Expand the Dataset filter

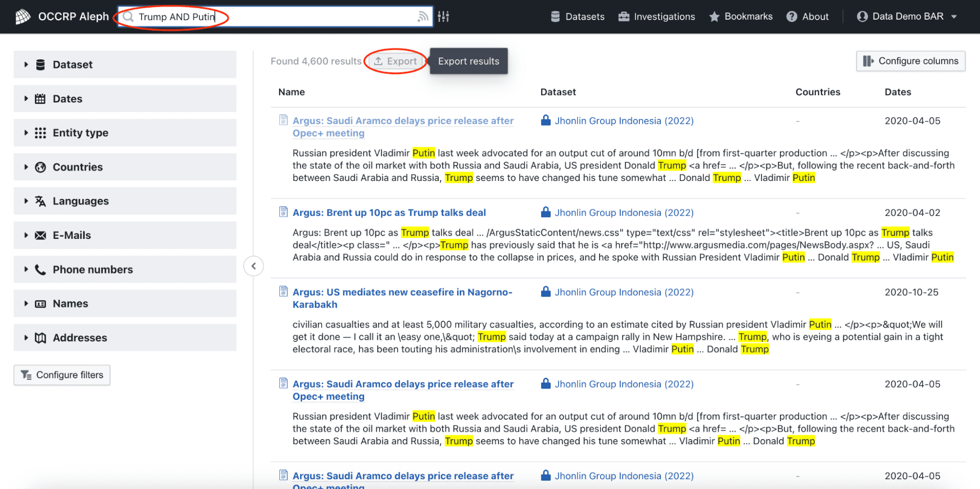pos(125,64)
